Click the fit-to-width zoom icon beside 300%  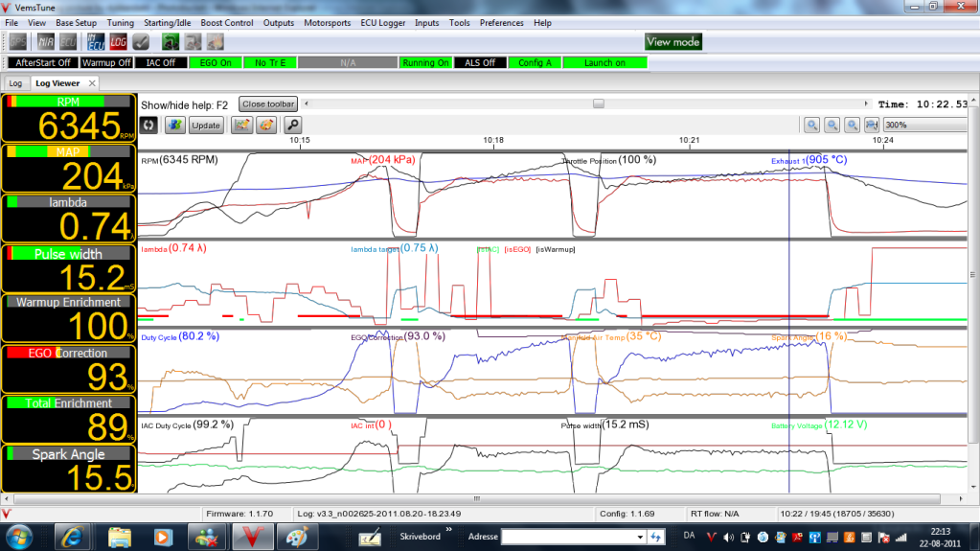pyautogui.click(x=872, y=125)
